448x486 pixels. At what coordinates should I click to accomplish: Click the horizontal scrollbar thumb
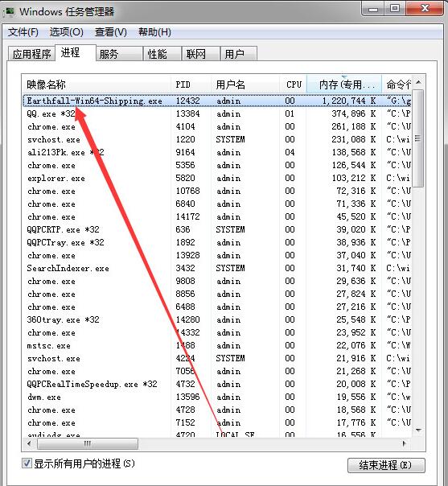coord(88,443)
